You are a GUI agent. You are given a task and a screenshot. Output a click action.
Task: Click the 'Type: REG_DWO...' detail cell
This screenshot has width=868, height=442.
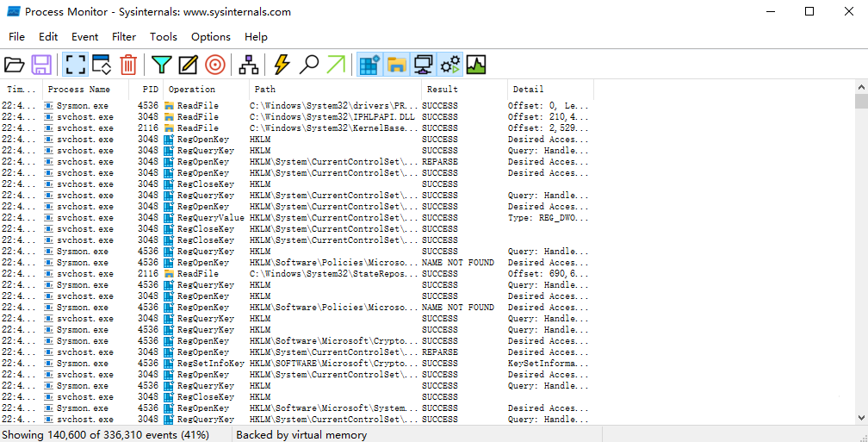point(549,218)
